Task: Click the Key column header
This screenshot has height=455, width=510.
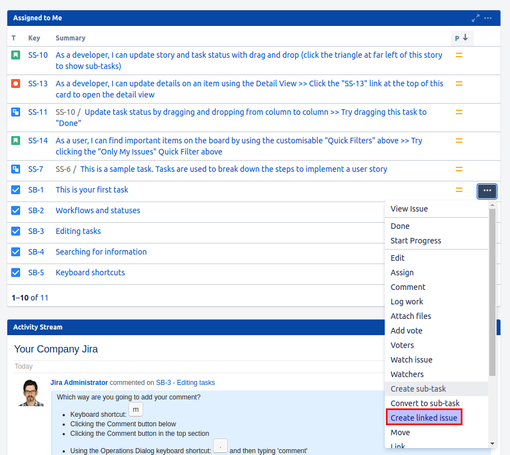Action: click(x=34, y=38)
